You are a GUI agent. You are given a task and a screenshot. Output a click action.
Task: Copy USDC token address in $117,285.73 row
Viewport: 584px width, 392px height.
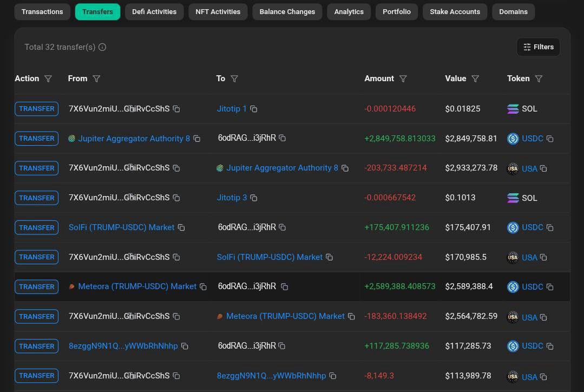[550, 346]
